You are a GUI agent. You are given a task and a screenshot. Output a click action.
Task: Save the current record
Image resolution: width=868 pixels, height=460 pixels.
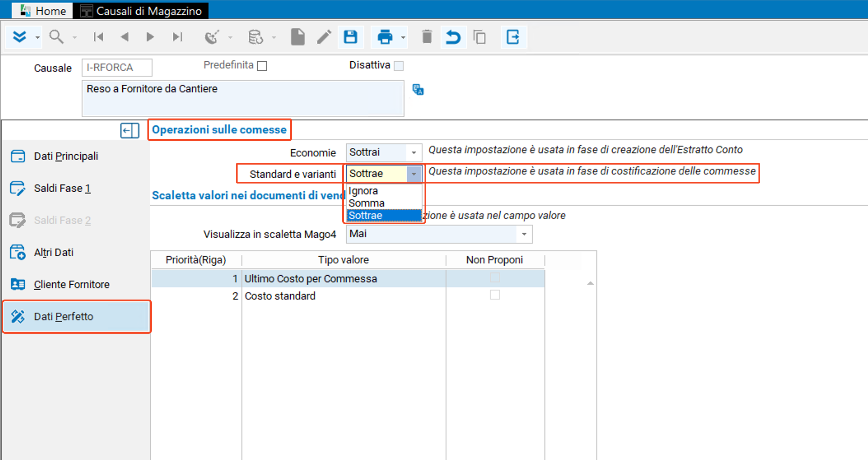(x=350, y=37)
